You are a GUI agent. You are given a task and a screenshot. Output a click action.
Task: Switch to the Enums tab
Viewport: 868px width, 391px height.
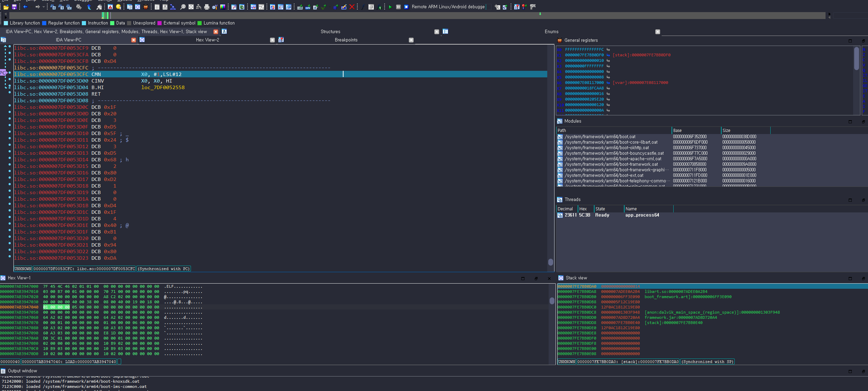551,32
